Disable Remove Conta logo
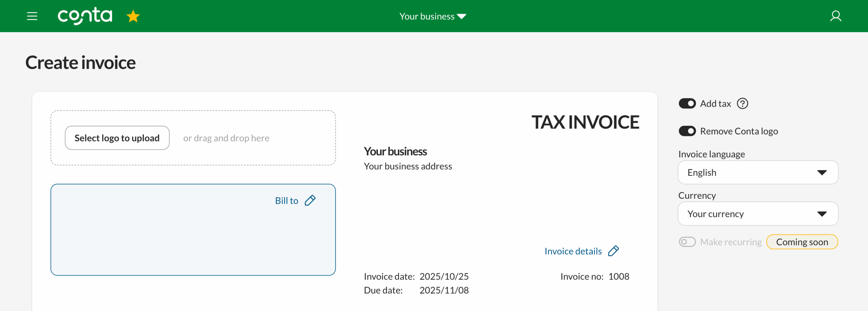Screen dimensions: 868x311 coord(688,131)
